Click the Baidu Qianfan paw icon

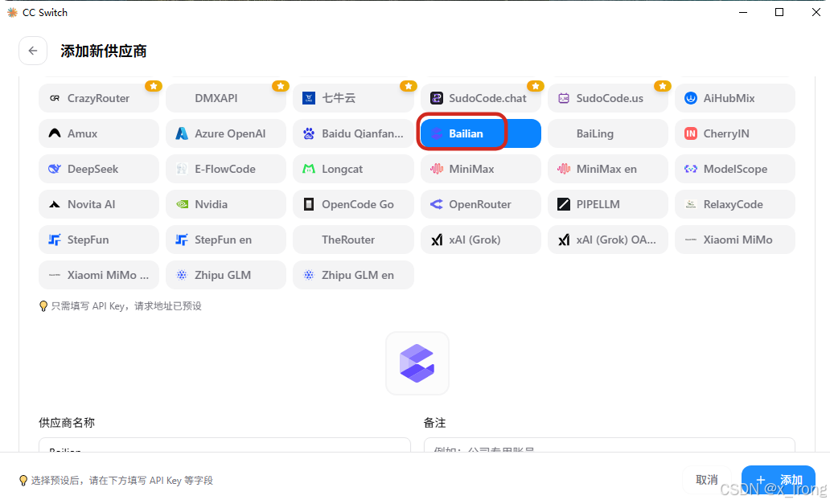(309, 133)
